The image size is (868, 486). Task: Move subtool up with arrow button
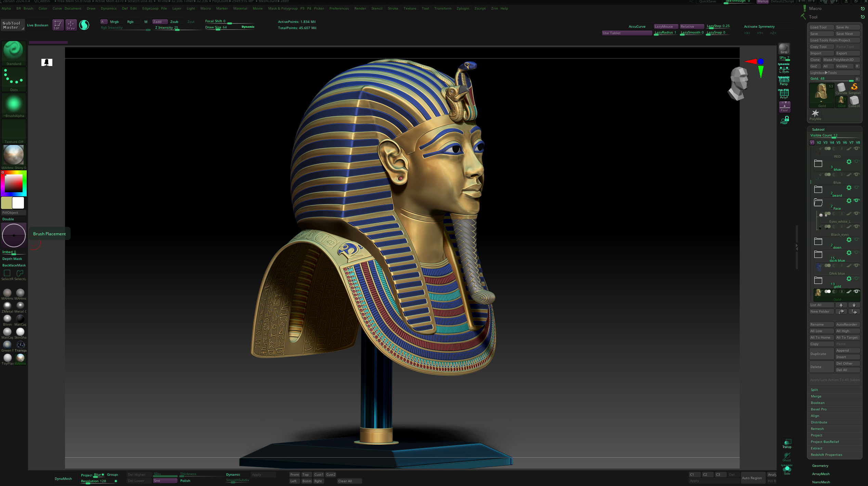[x=841, y=305]
